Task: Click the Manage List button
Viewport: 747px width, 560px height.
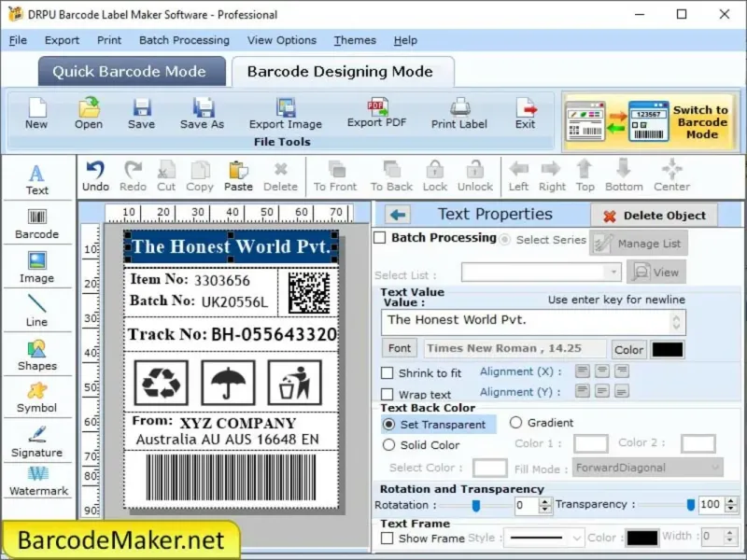Action: click(x=639, y=244)
